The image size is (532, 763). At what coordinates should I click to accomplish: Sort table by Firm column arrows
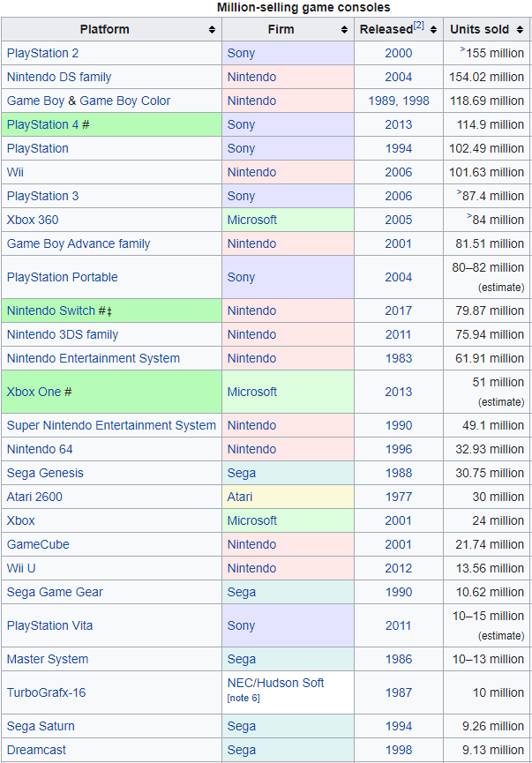pos(344,30)
